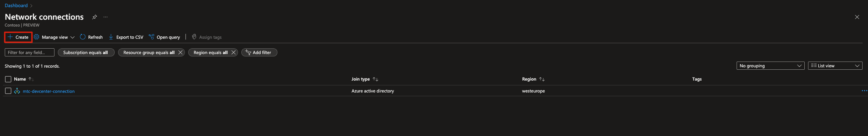Open the mtc-devcenter-connection link
The image size is (868, 136).
click(x=49, y=91)
